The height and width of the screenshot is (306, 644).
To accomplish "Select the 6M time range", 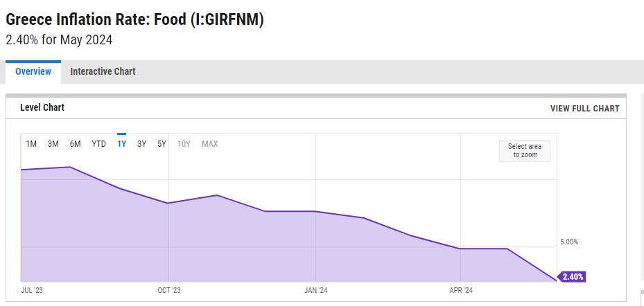I will pyautogui.click(x=75, y=144).
